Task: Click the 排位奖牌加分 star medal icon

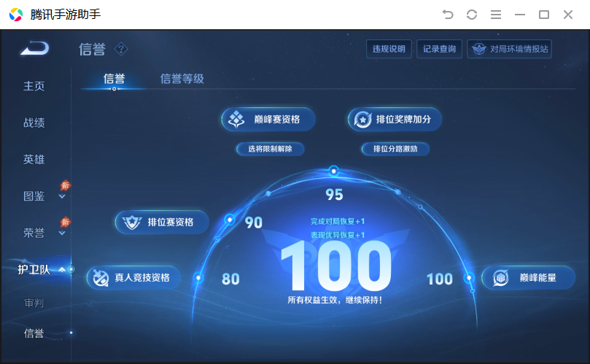Action: click(362, 120)
